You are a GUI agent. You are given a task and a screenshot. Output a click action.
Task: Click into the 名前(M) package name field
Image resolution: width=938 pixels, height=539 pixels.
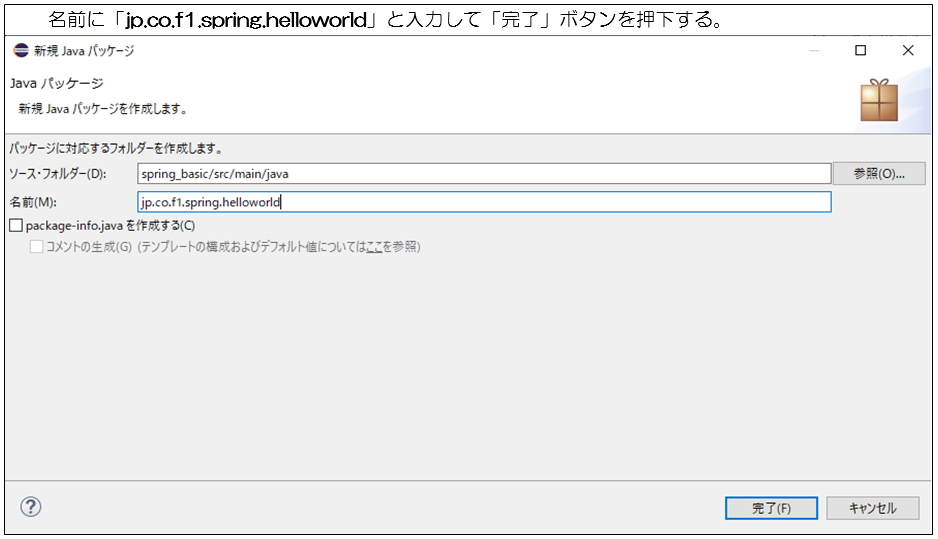484,202
